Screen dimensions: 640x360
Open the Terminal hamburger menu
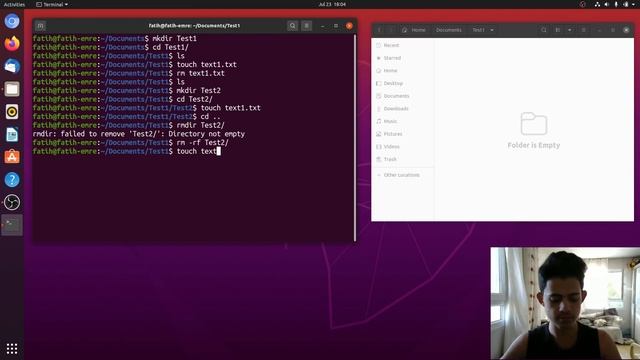coord(307,26)
